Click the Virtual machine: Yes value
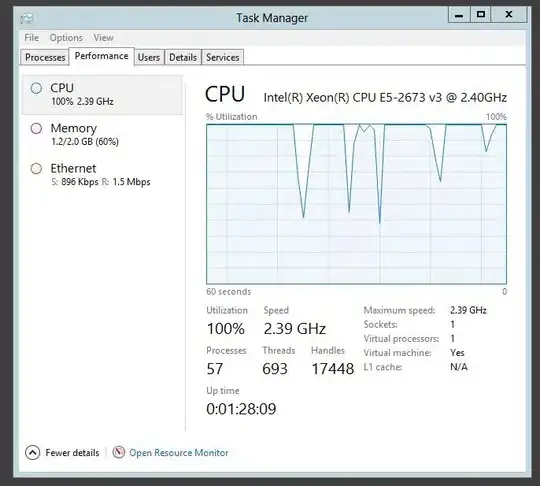Viewport: 540px width, 486px height. click(457, 353)
